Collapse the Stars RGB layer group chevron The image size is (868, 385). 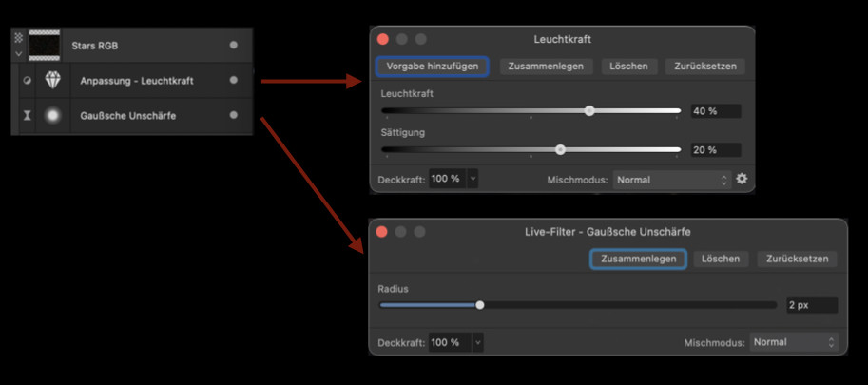[x=18, y=53]
